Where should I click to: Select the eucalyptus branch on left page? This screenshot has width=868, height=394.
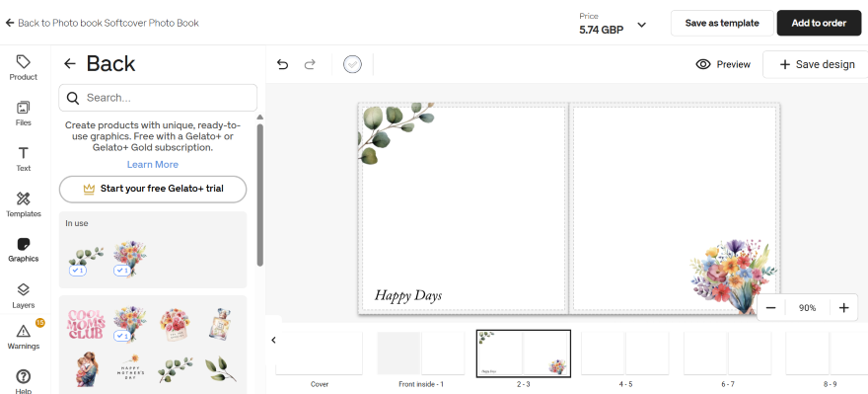(x=397, y=133)
